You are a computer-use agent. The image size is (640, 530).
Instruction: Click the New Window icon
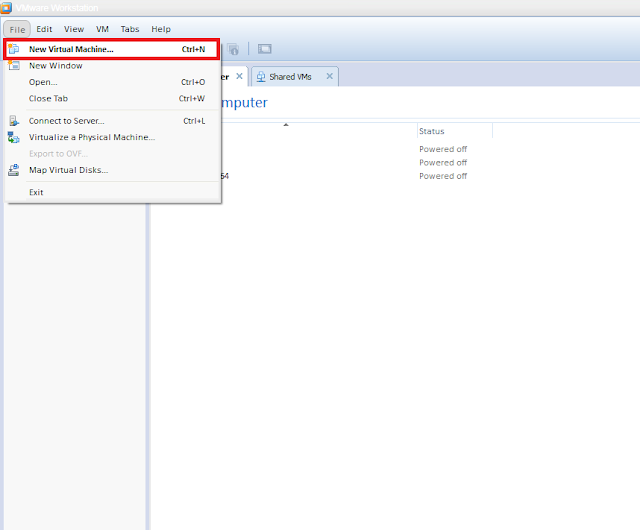tap(14, 65)
